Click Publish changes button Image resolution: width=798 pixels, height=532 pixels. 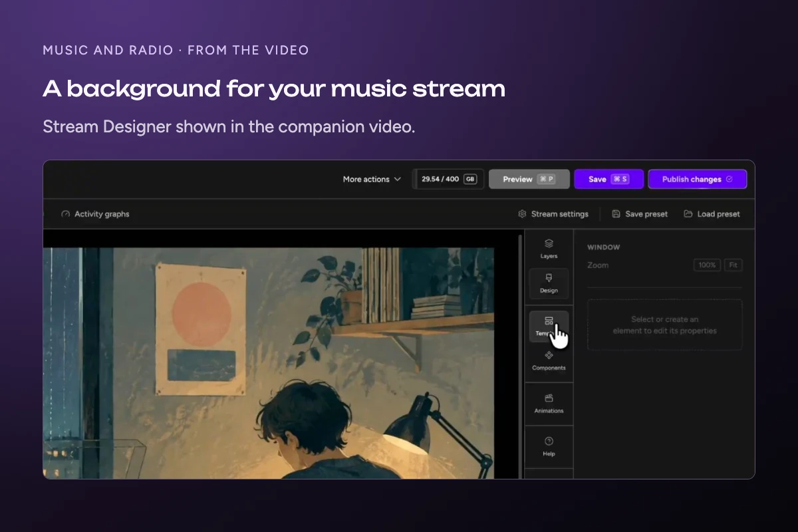[697, 180]
